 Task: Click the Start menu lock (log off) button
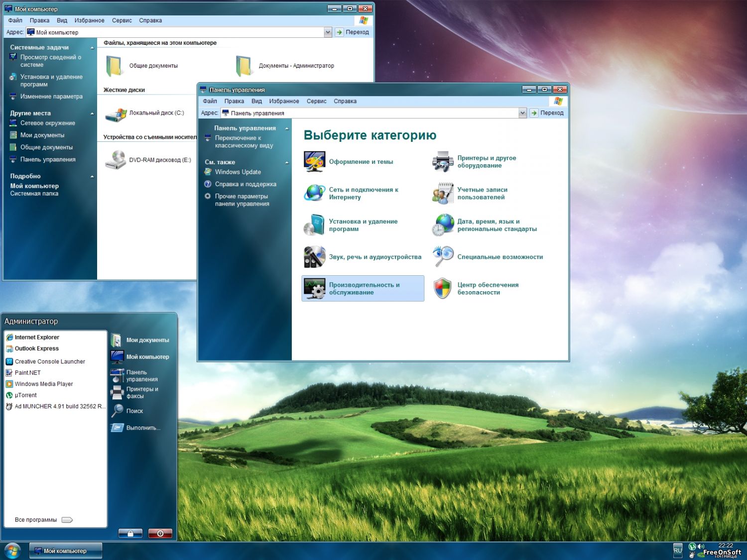130,533
